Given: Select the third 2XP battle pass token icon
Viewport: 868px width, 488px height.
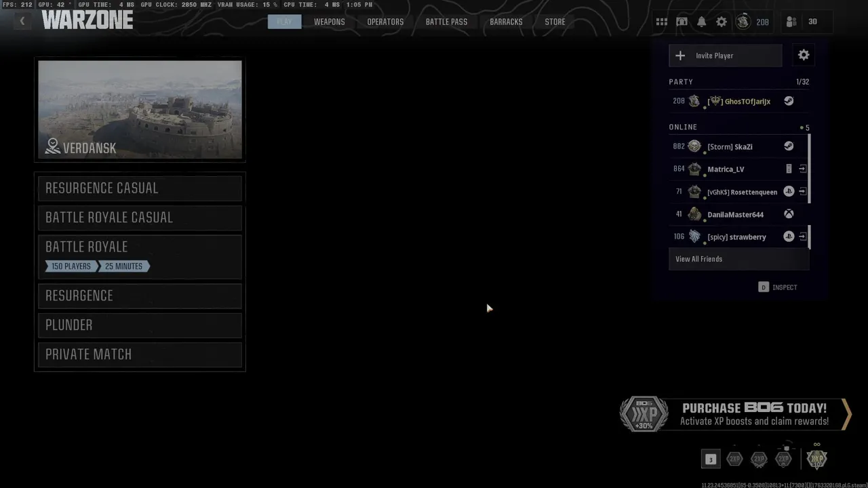Looking at the screenshot, I should click(x=783, y=460).
